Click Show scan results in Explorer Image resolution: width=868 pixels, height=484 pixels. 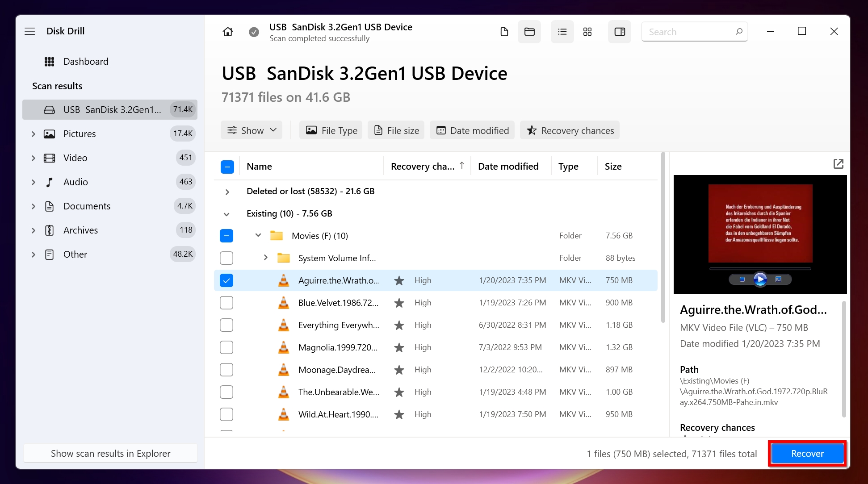110,454
